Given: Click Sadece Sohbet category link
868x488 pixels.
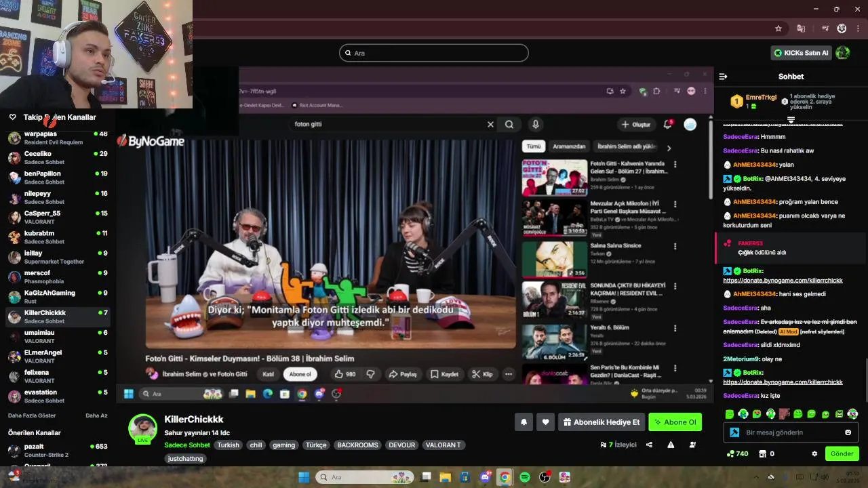Looking at the screenshot, I should click(187, 445).
